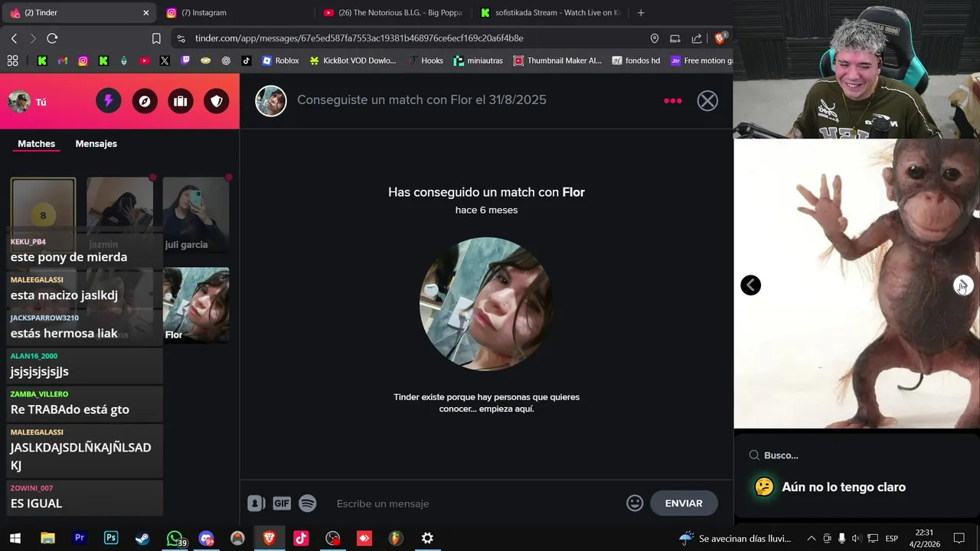Open the location permission icon in address bar

[655, 38]
